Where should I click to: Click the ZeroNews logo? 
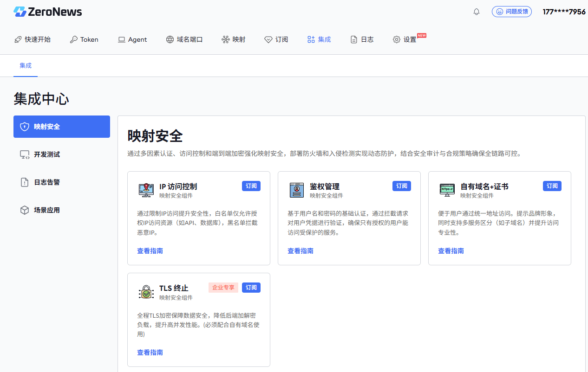(x=48, y=12)
